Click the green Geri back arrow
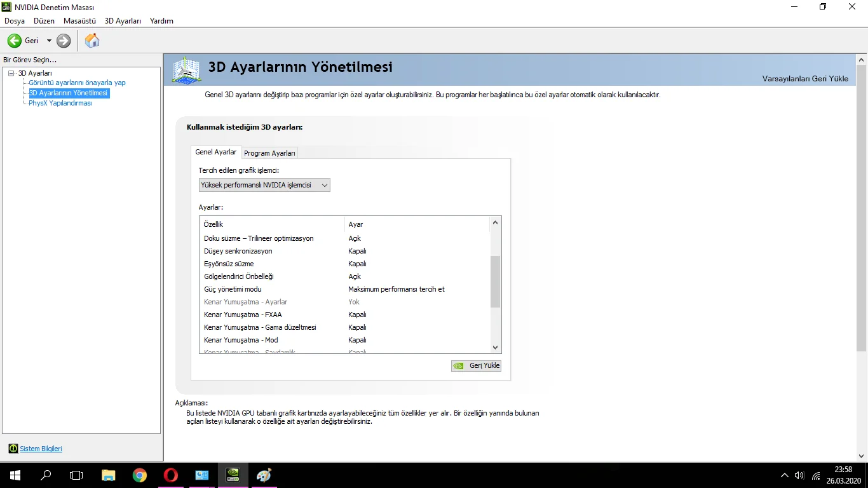868x488 pixels. coord(15,41)
